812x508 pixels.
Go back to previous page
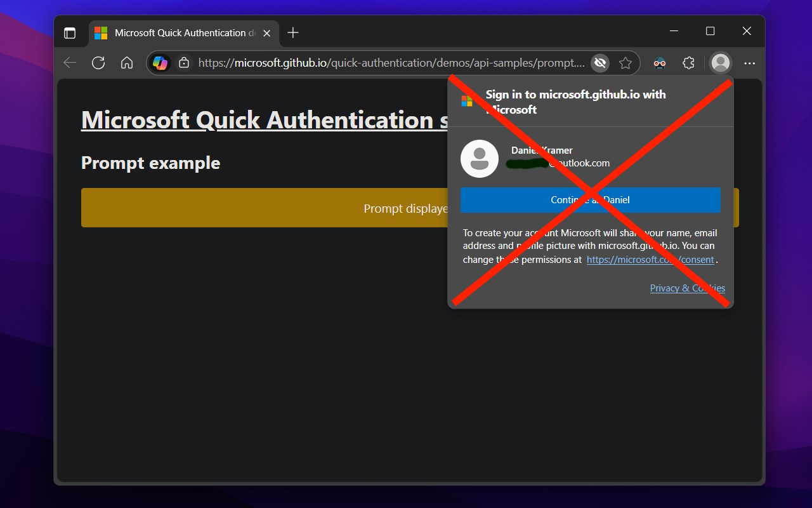[x=70, y=63]
